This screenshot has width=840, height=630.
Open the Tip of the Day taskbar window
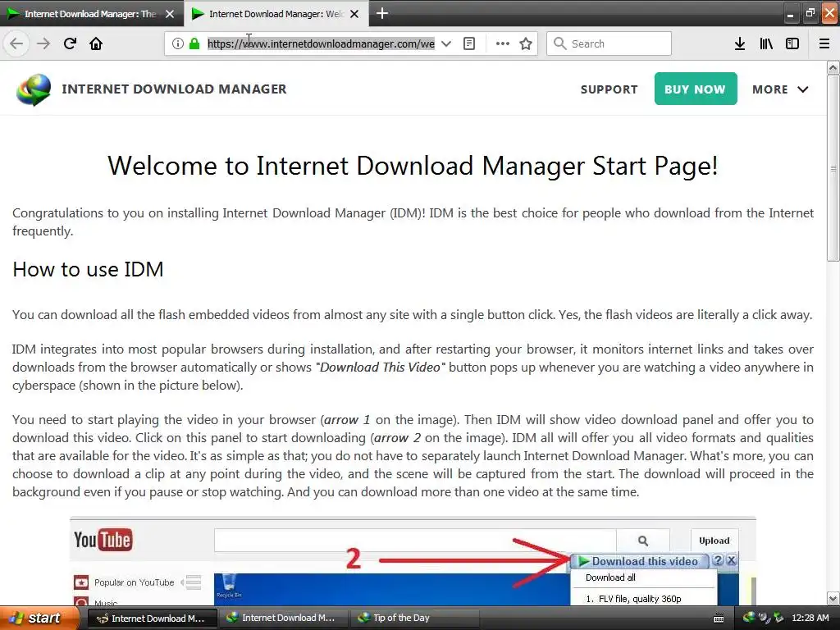click(413, 619)
